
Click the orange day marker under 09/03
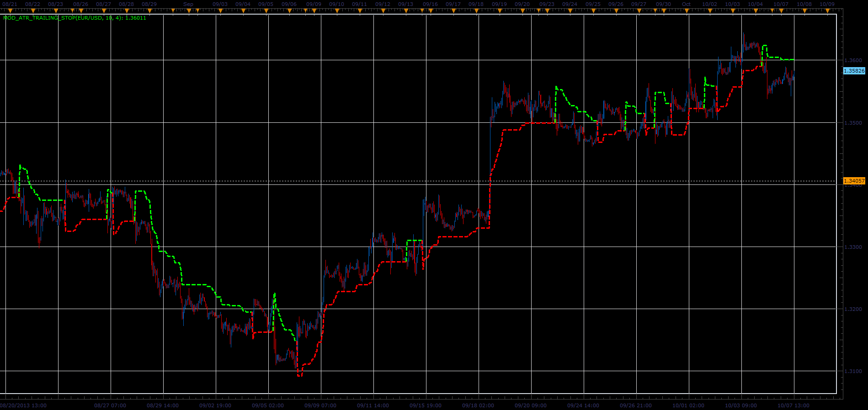click(220, 11)
